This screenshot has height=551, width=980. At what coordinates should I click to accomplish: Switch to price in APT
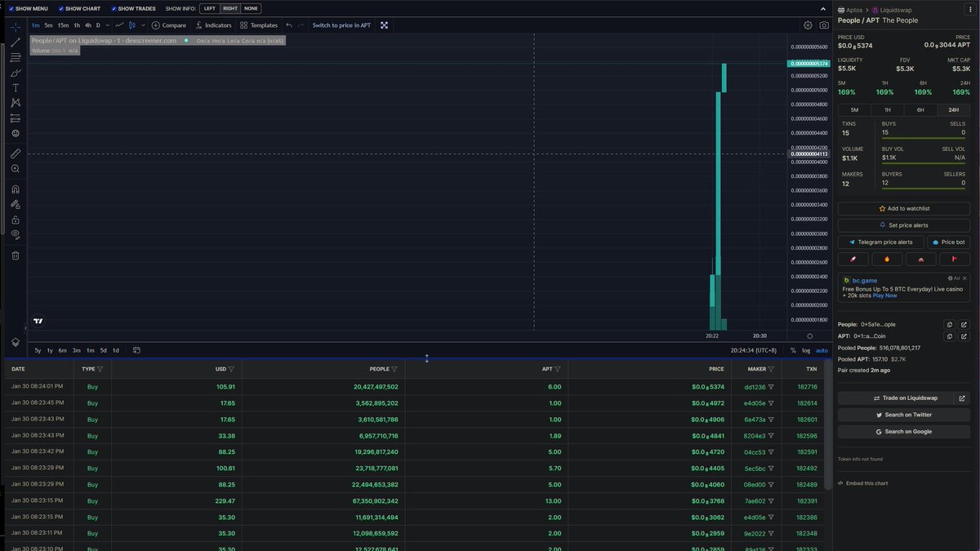point(341,25)
